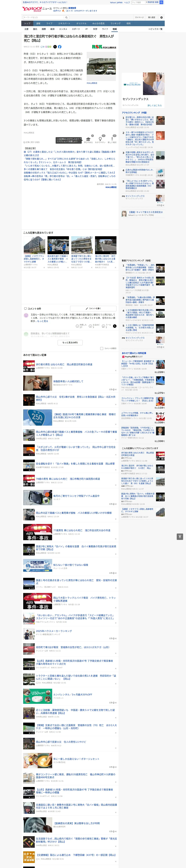This screenshot has width=186, height=868.
Task: Open the article 岡山市中心部で火災 住宅1棟が全焼
Action: click(x=76, y=398)
